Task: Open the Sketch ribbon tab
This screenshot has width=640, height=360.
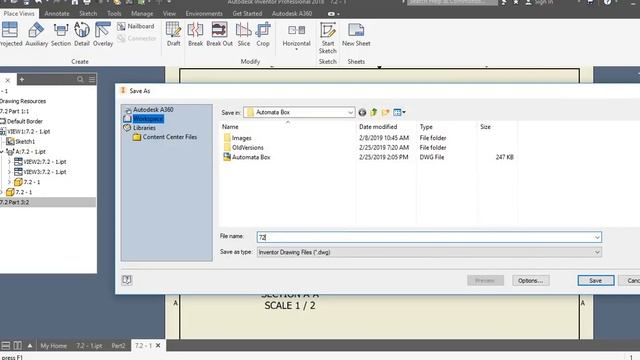Action: [x=88, y=13]
